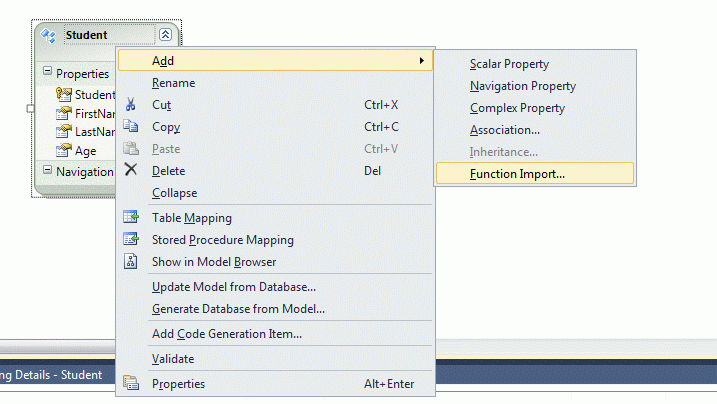Click the Student entity icon

[x=48, y=35]
